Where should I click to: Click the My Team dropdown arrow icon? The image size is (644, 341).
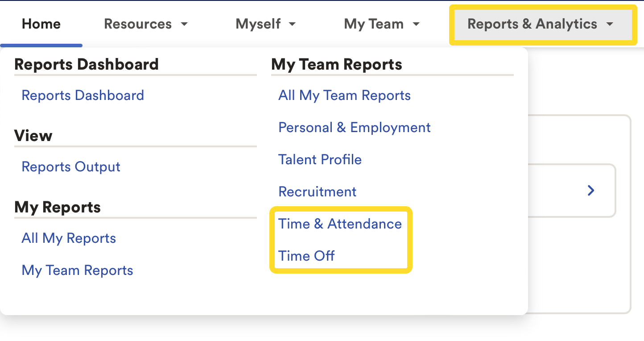click(x=416, y=25)
